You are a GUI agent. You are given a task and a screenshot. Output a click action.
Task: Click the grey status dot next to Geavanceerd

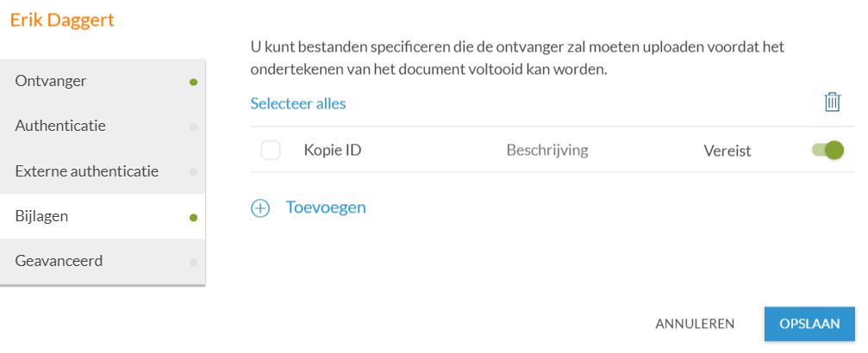point(193,263)
